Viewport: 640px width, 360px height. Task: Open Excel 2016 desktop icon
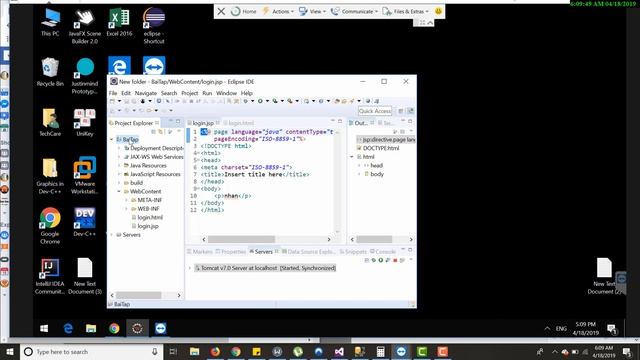119,22
